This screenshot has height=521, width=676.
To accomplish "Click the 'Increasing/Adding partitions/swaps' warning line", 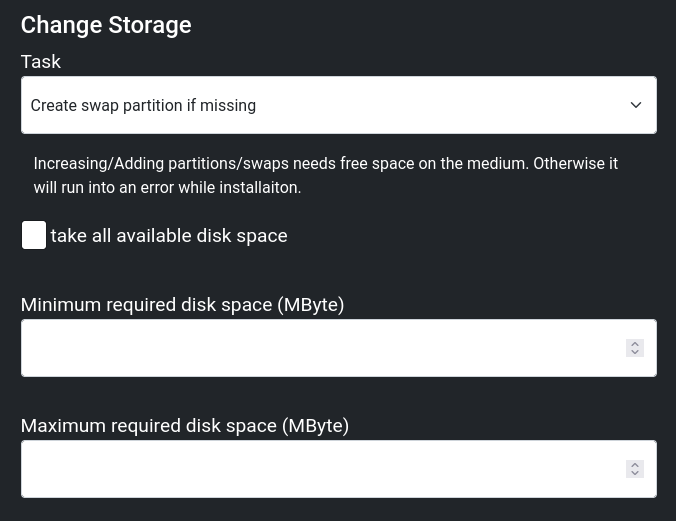I will coord(325,163).
